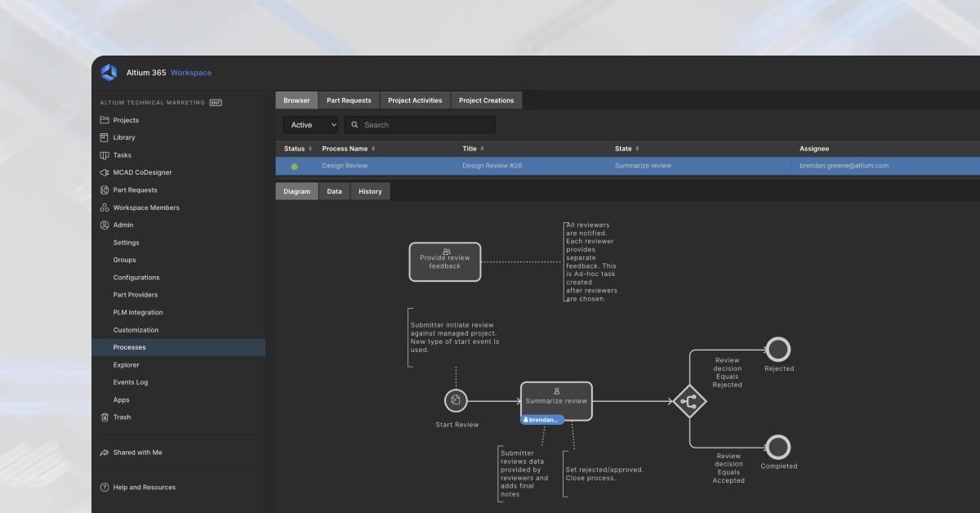
Task: Click the Workspace link in header
Action: point(191,73)
